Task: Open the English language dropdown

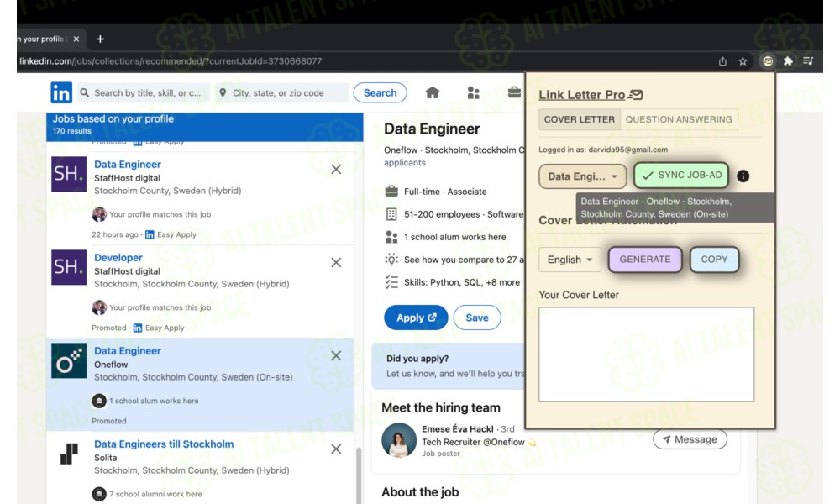Action: click(570, 260)
